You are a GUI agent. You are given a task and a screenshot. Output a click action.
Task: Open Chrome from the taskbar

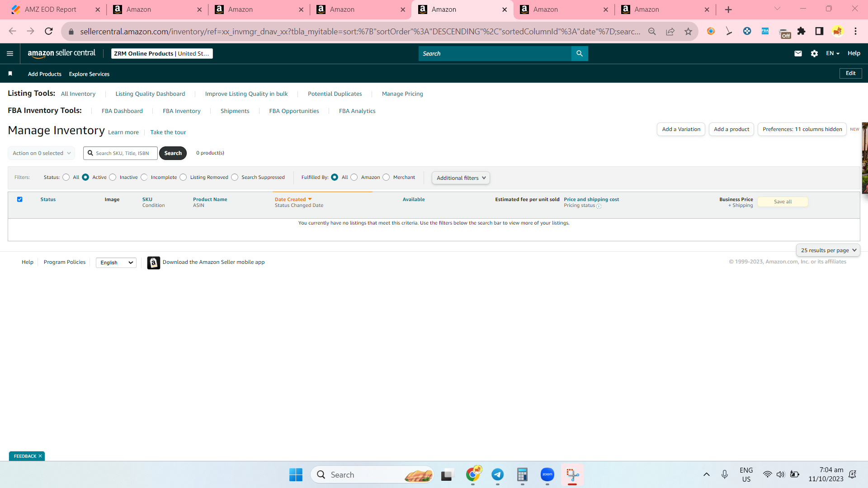coord(473,474)
